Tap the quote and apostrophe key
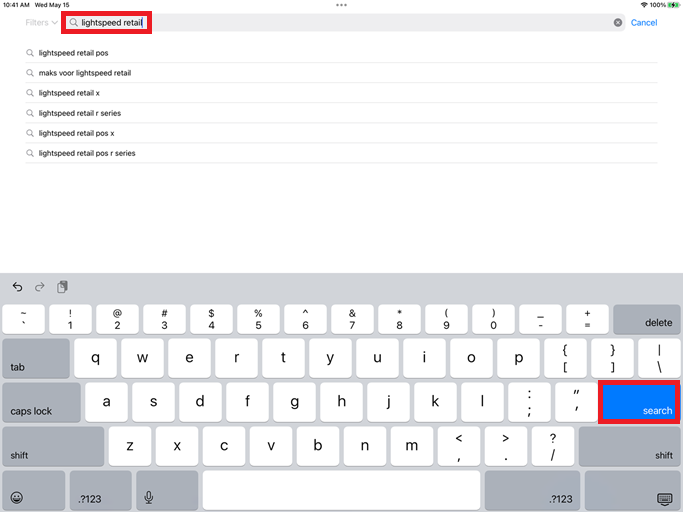The width and height of the screenshot is (683, 512). tap(576, 402)
